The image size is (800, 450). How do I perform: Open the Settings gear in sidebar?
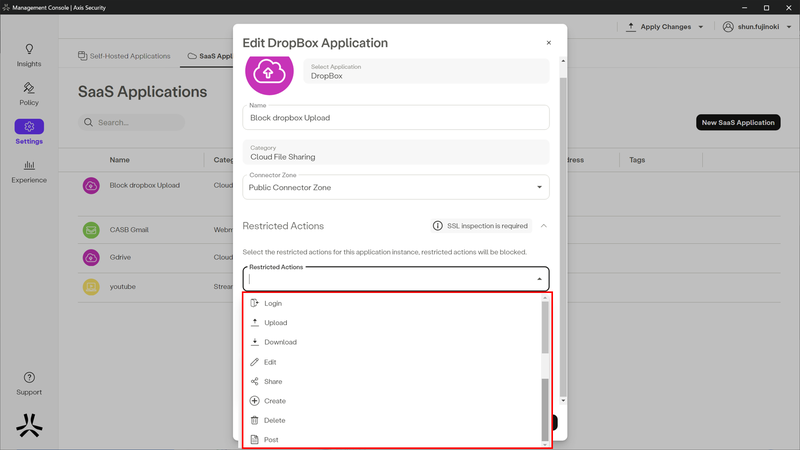(x=29, y=126)
